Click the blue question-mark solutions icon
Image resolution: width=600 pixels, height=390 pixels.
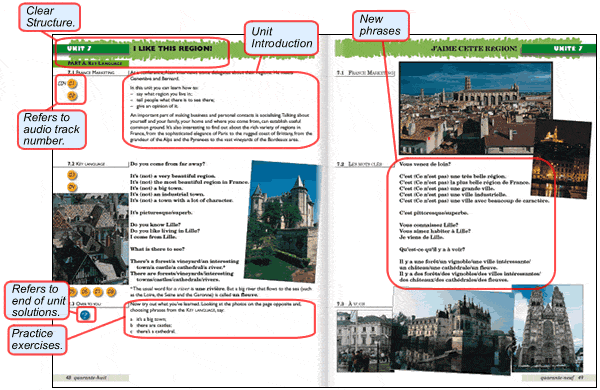[85, 315]
